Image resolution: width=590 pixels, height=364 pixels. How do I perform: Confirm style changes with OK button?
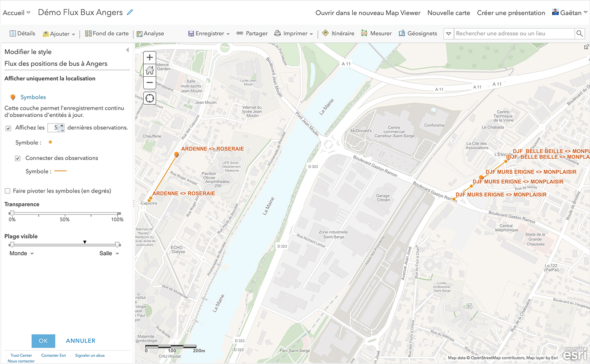[43, 341]
